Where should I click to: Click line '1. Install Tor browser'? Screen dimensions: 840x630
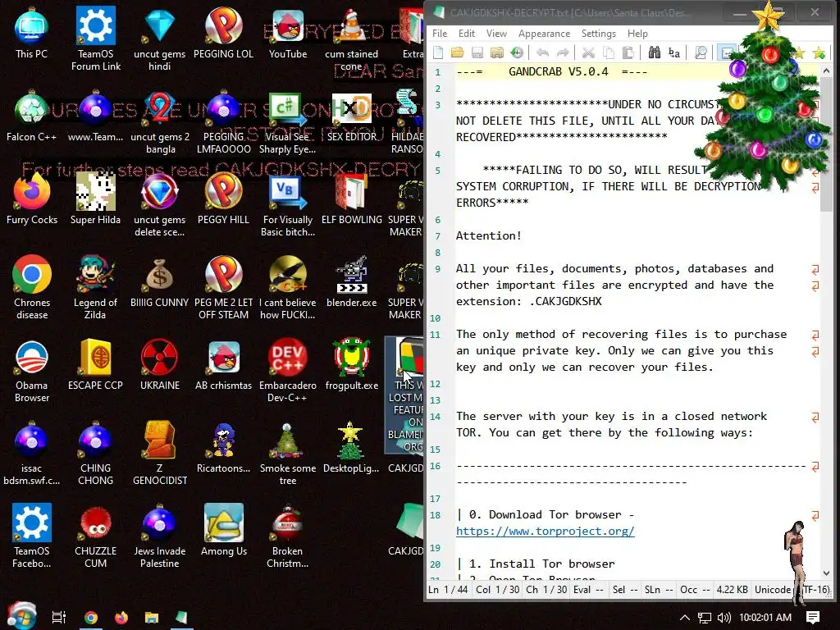click(536, 564)
